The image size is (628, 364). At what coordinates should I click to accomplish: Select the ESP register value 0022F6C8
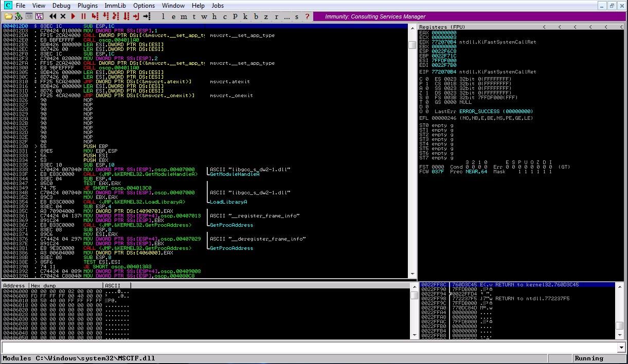pyautogui.click(x=444, y=51)
